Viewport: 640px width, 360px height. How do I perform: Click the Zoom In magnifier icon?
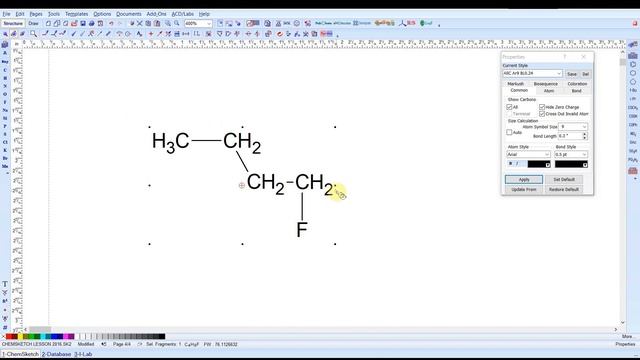pyautogui.click(x=168, y=24)
